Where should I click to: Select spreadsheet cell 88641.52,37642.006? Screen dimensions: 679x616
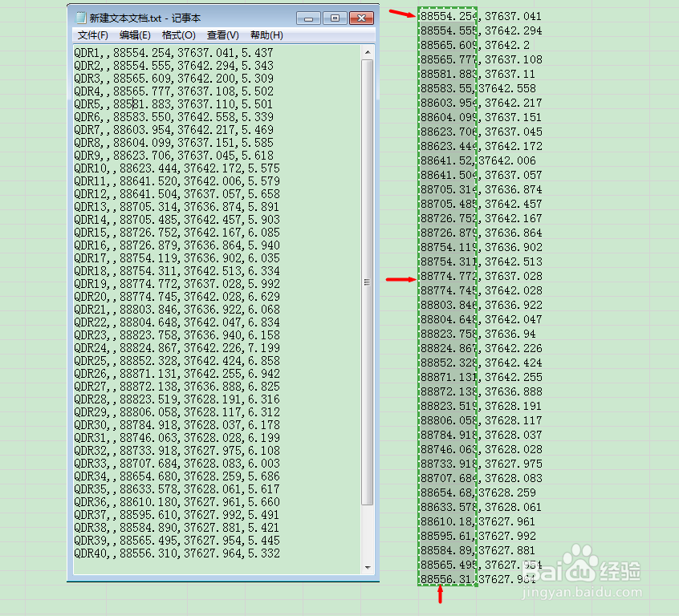[x=448, y=160]
